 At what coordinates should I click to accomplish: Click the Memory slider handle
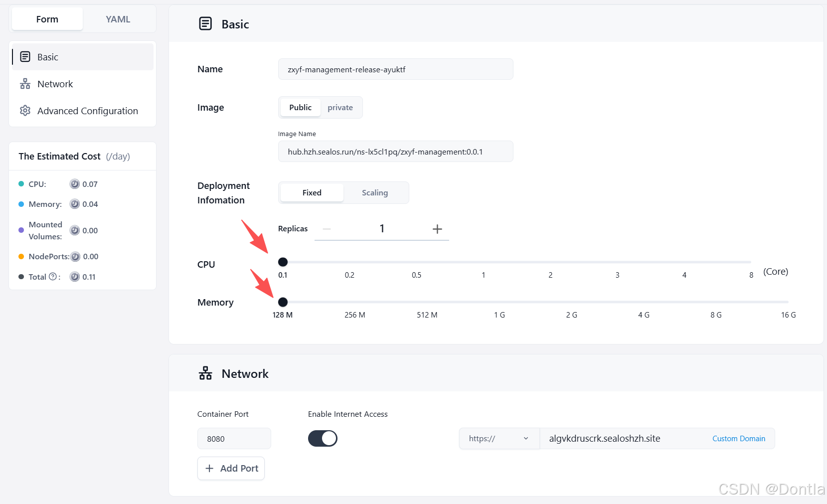coord(283,302)
